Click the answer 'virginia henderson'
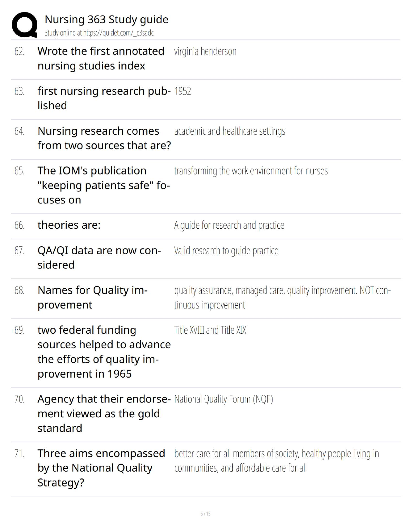Image resolution: width=411 pixels, height=532 pixels. [x=205, y=51]
